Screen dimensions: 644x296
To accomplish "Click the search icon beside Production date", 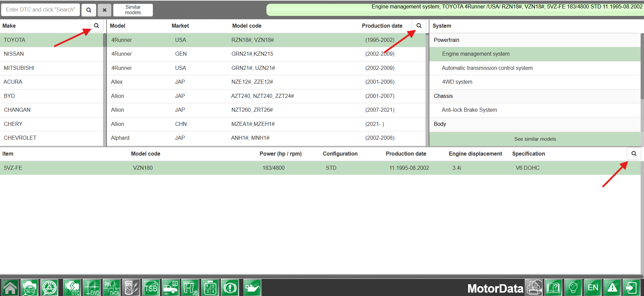I will [x=419, y=26].
